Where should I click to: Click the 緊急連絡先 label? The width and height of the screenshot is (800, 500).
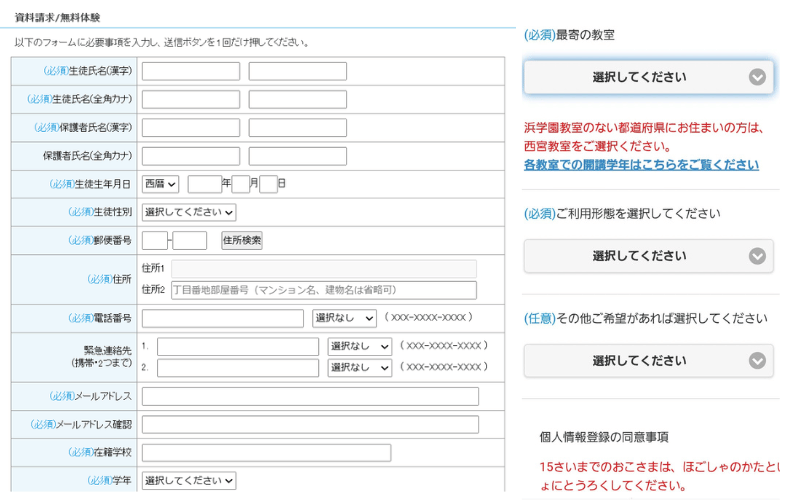[102, 357]
